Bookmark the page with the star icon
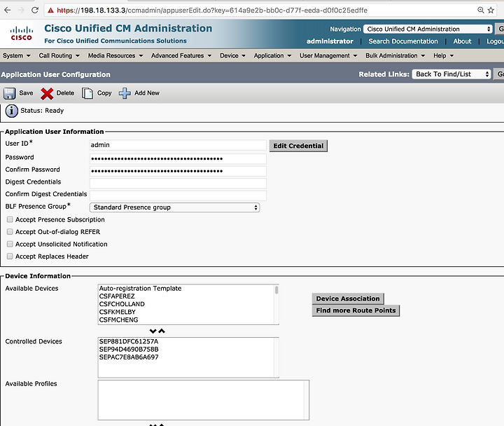This screenshot has height=426, width=504. [x=491, y=10]
